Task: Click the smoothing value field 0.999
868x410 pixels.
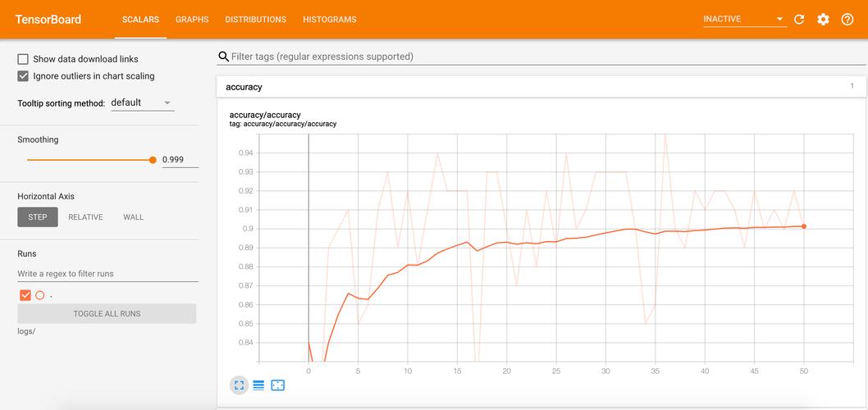Action: tap(180, 160)
